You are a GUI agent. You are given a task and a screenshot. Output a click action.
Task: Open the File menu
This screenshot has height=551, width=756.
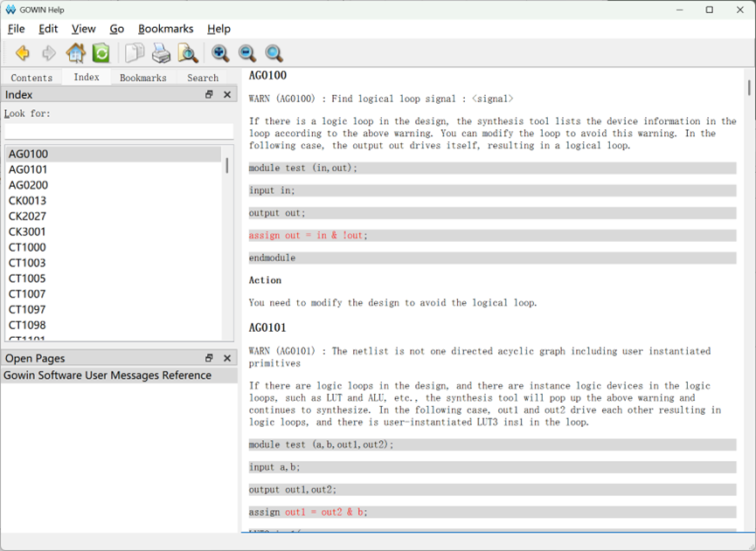coord(16,29)
